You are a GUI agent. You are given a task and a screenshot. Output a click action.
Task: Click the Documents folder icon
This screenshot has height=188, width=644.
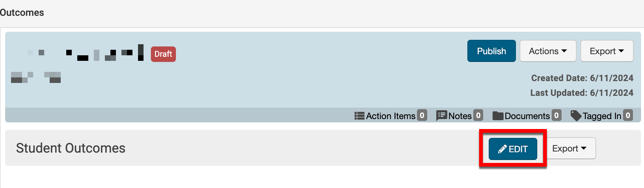pyautogui.click(x=498, y=116)
